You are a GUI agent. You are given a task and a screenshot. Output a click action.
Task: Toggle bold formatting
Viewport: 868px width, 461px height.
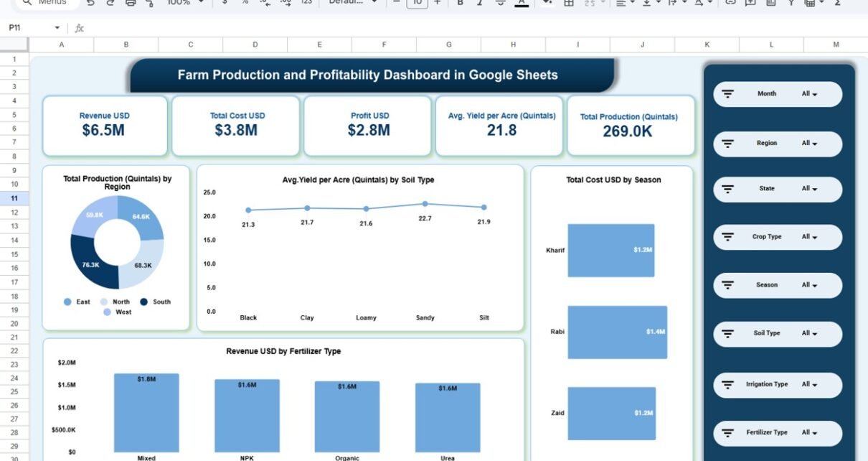tap(460, 3)
